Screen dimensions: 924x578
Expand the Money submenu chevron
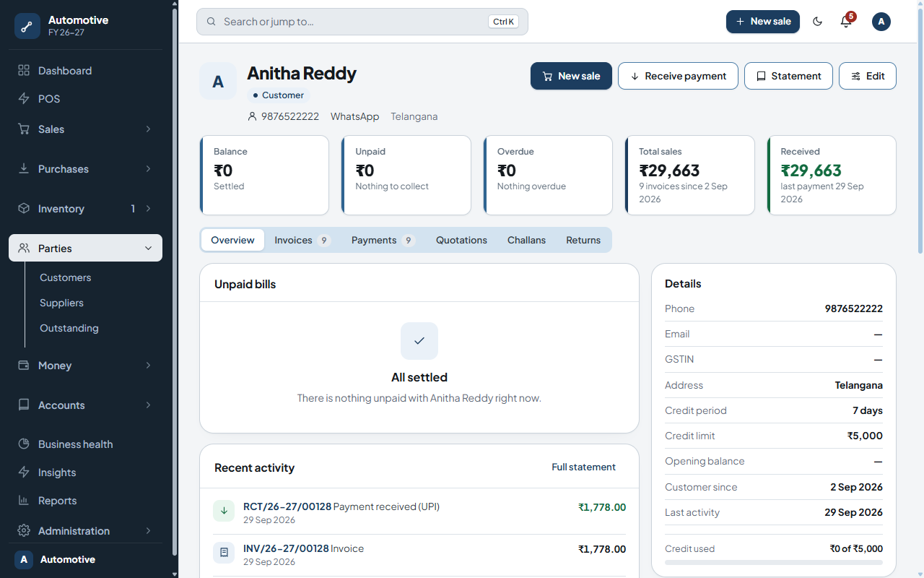(x=148, y=365)
